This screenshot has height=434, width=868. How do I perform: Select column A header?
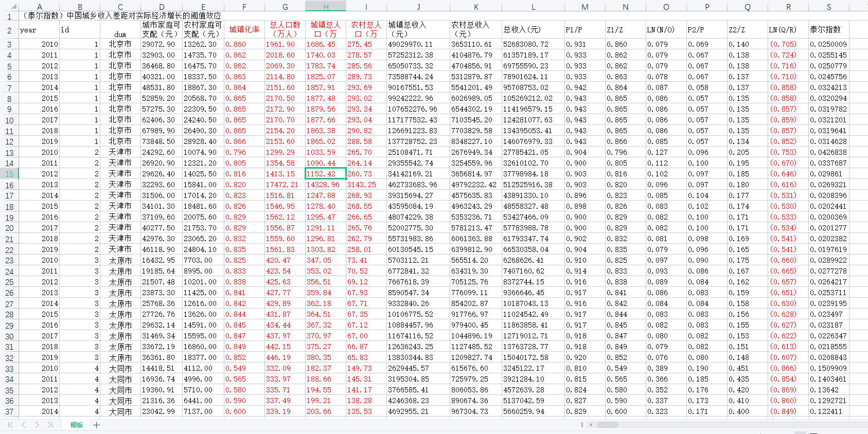click(x=39, y=7)
